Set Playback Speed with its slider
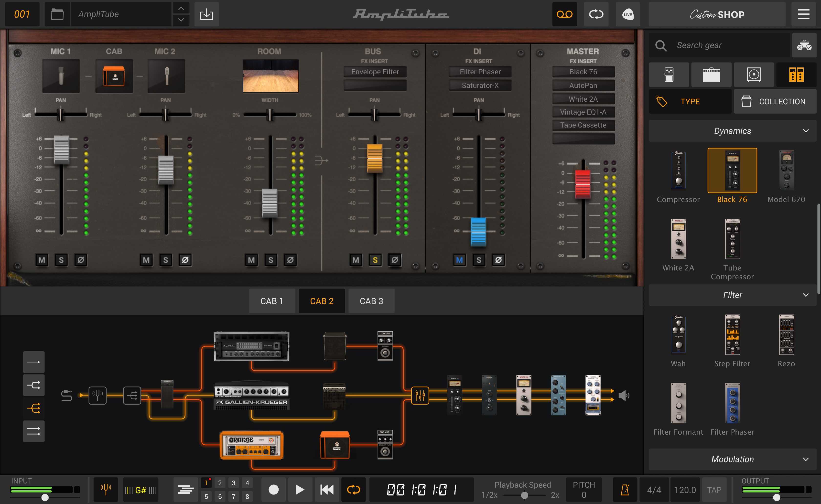821x504 pixels. click(x=524, y=496)
